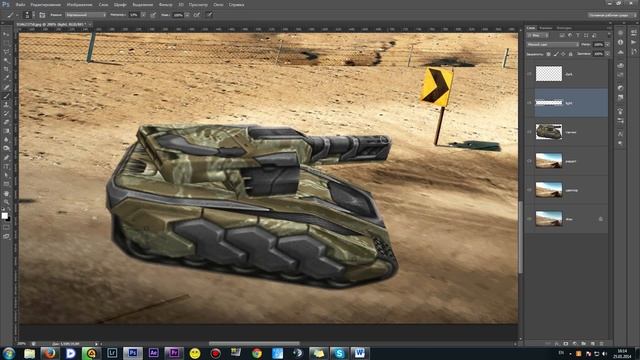Select the History Brush tool
This screenshot has height=360, width=640.
[x=6, y=113]
